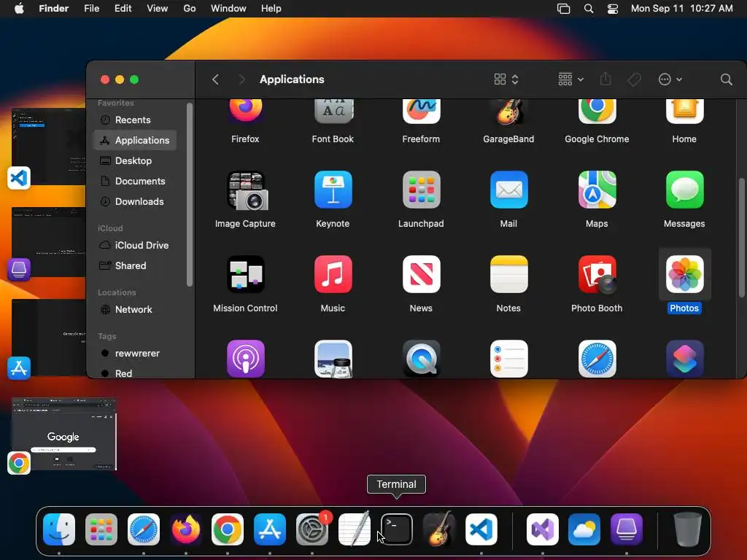Open Network under Locations
Screen dimensions: 747x560
coord(135,309)
